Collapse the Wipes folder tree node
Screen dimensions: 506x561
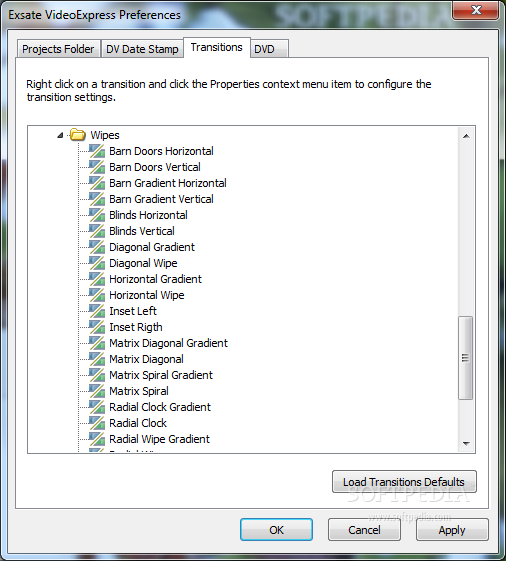[60, 135]
